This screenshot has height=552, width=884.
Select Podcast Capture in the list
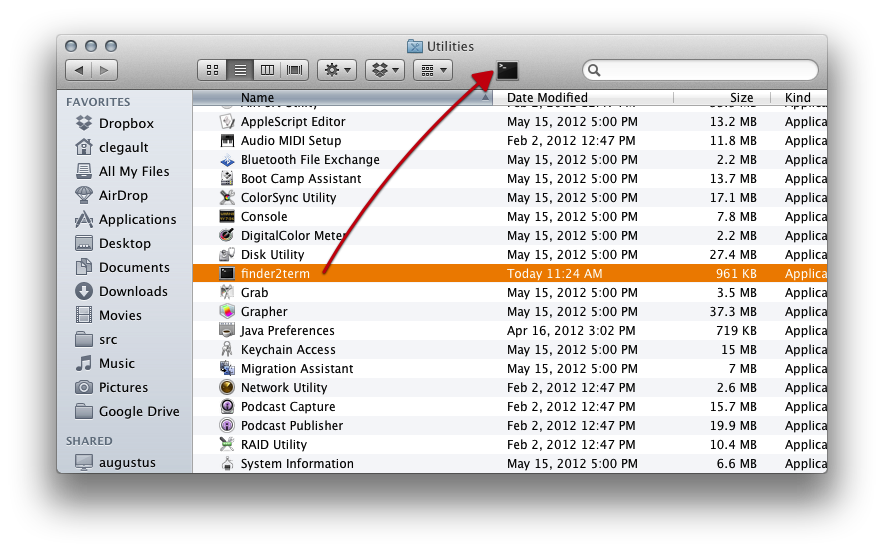point(510,407)
